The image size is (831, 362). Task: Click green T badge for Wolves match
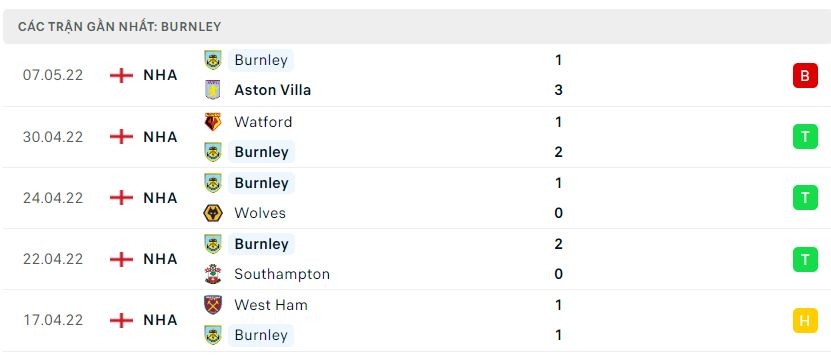[805, 198]
